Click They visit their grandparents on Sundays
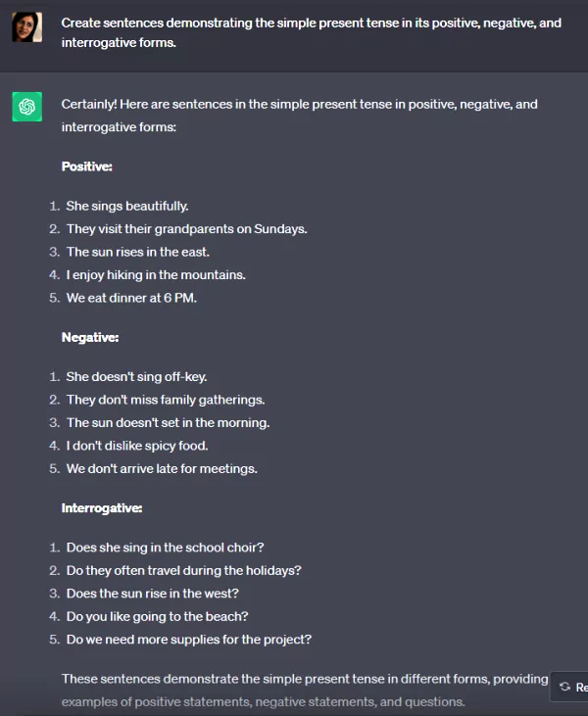The image size is (588, 716). click(x=187, y=229)
